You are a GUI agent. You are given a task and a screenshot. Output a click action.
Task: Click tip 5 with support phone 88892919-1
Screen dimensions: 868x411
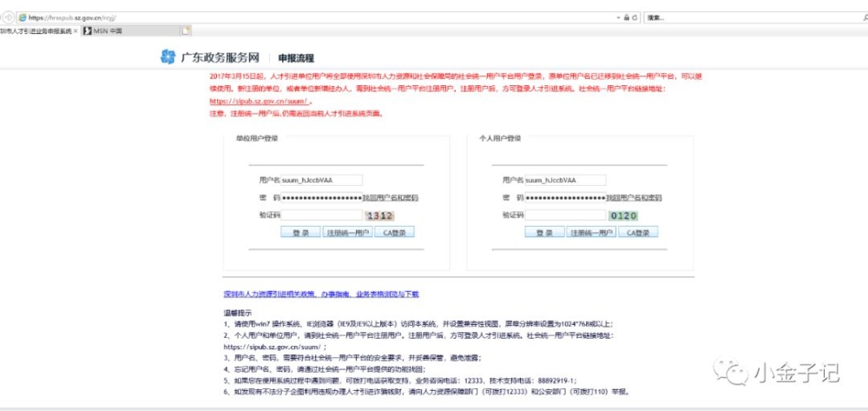(400, 381)
